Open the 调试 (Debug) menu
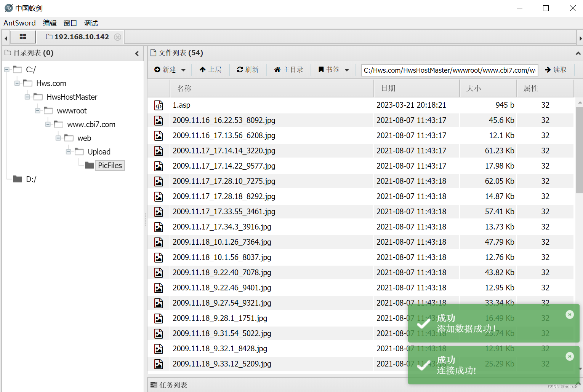 91,23
